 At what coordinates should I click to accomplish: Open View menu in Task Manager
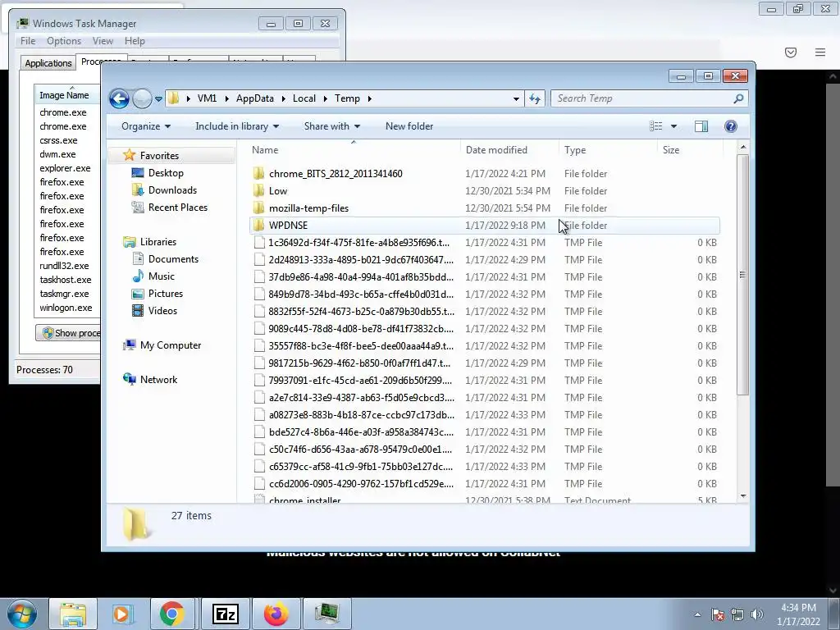click(x=103, y=41)
